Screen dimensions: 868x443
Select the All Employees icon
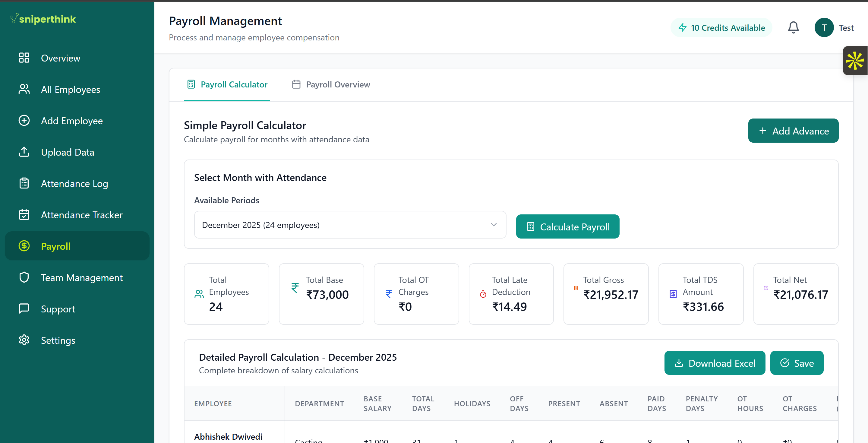(24, 89)
